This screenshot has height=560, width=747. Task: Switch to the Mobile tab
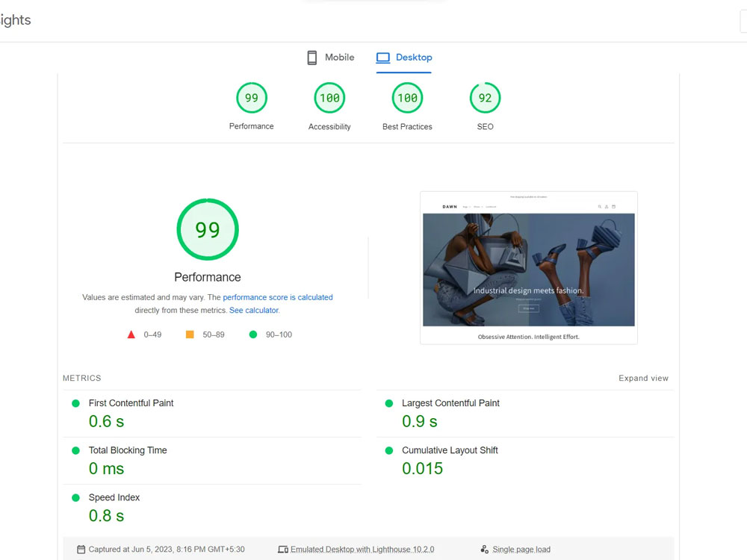[331, 57]
